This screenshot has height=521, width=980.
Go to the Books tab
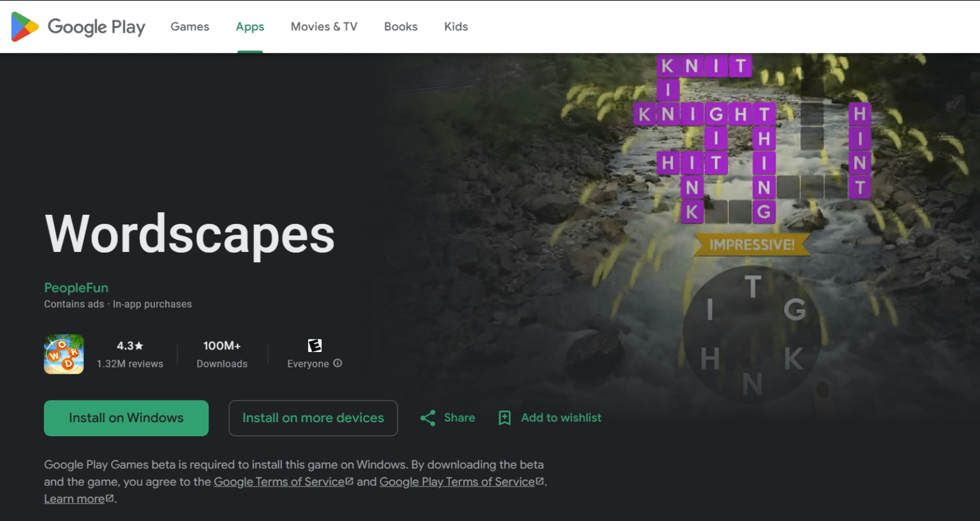click(401, 27)
